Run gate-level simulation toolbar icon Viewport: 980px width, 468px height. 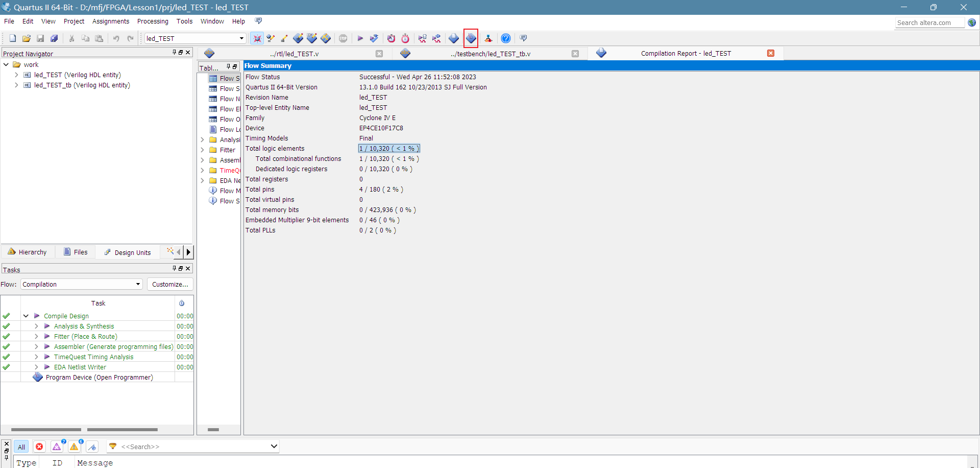click(436, 38)
